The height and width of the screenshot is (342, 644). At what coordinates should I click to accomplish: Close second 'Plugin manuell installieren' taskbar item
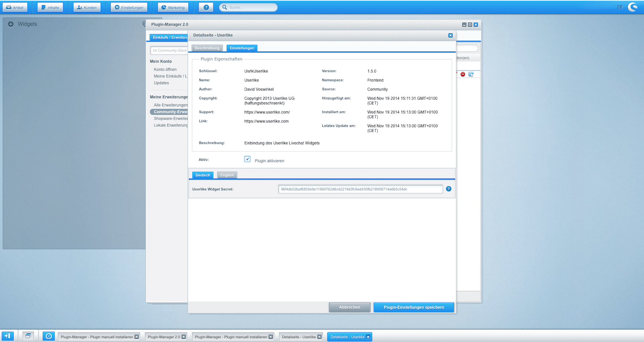click(271, 337)
